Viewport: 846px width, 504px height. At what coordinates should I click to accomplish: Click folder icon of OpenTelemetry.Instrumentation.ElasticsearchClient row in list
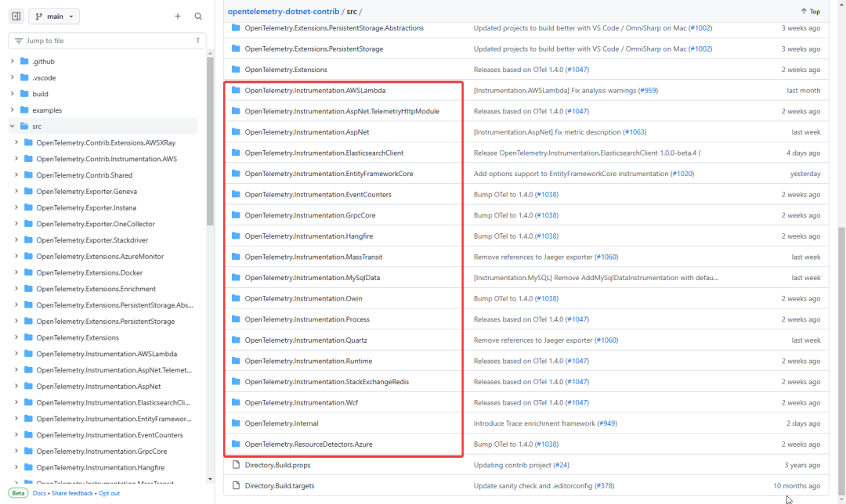pos(236,153)
